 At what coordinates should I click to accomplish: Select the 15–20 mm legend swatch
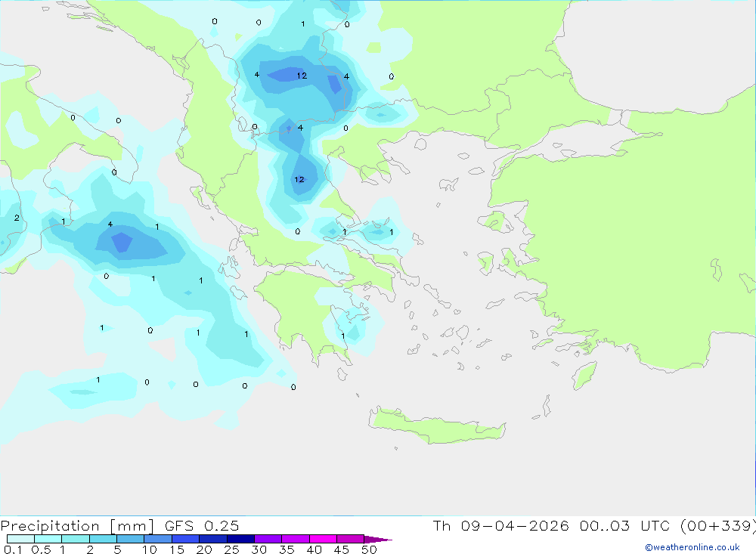point(185,539)
